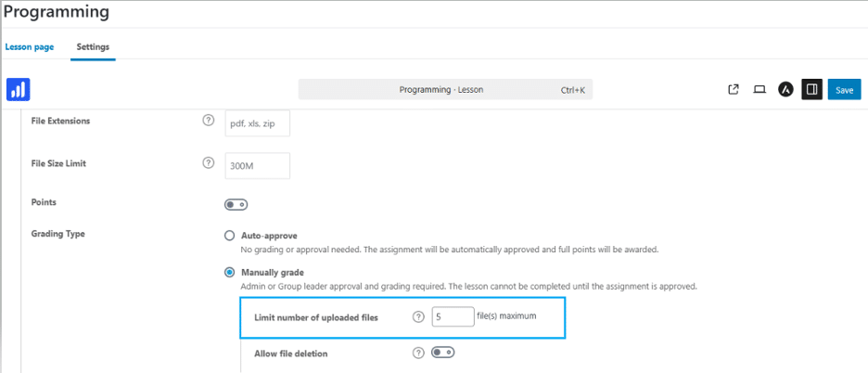This screenshot has width=868, height=373.
Task: Click help icon beside Allow file deletion
Action: click(418, 353)
